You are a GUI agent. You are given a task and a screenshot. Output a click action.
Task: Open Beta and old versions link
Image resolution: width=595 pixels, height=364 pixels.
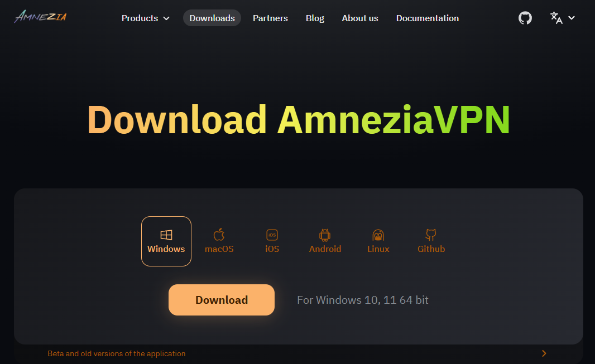click(117, 353)
